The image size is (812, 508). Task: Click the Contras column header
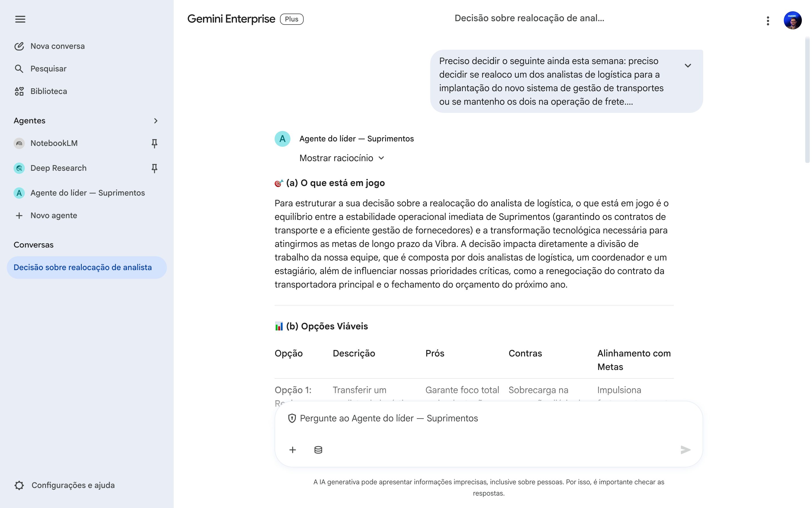click(x=525, y=353)
